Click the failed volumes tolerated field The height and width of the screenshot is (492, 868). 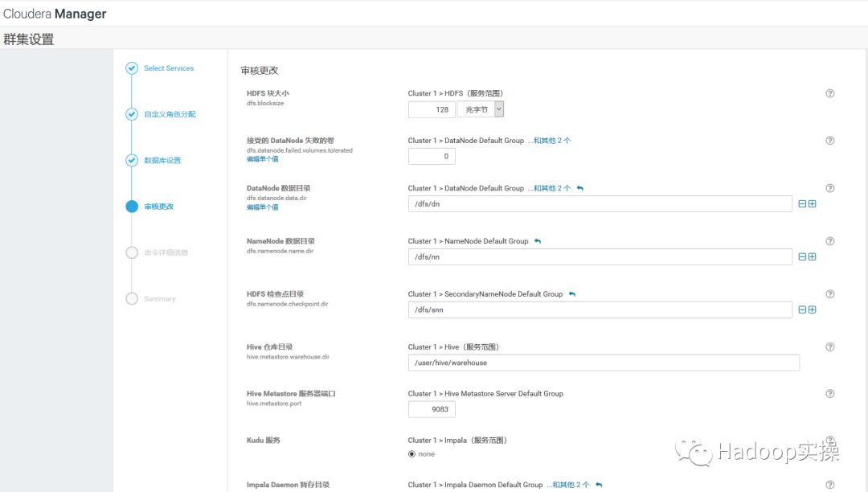(x=432, y=157)
